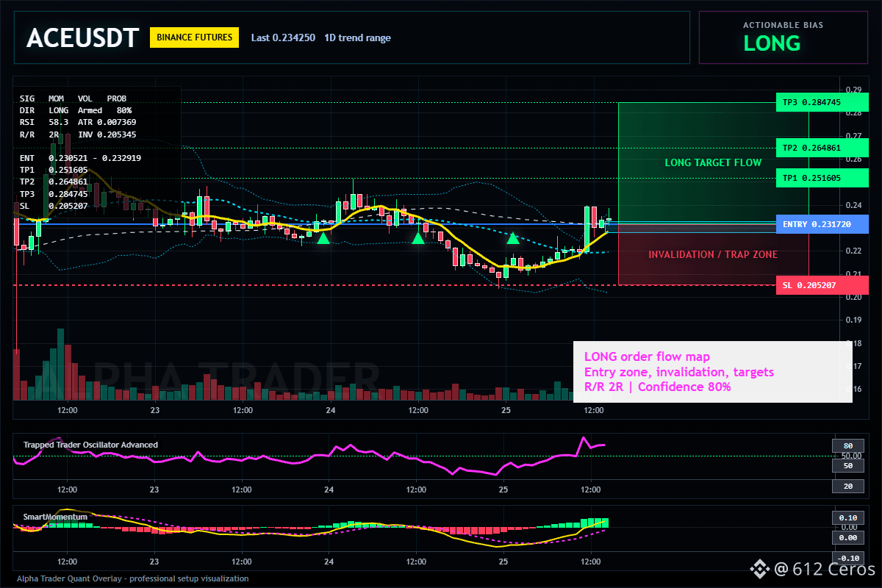Click the green triangle signal at 24 12:00

point(418,237)
